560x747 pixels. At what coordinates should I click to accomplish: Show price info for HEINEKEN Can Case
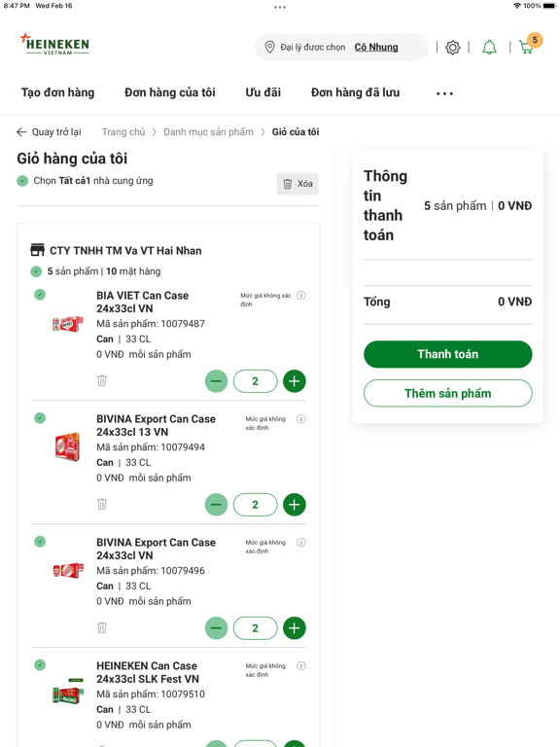tap(301, 665)
